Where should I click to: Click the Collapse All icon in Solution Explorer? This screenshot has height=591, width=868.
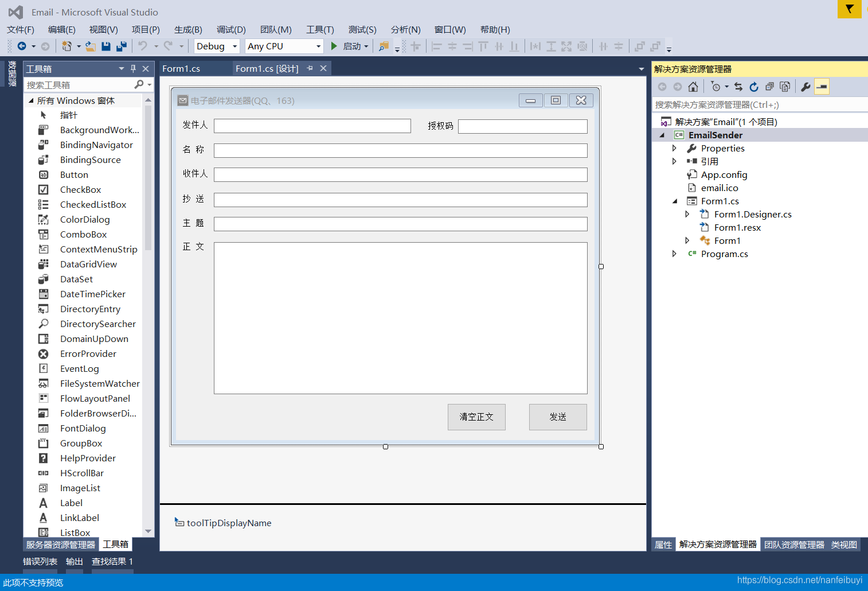tap(769, 87)
